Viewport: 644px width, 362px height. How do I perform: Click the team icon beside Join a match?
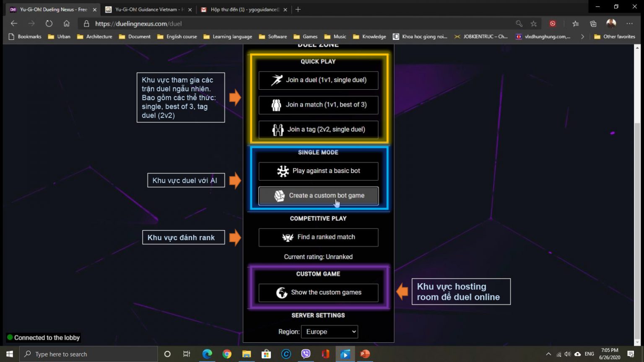pos(276,104)
